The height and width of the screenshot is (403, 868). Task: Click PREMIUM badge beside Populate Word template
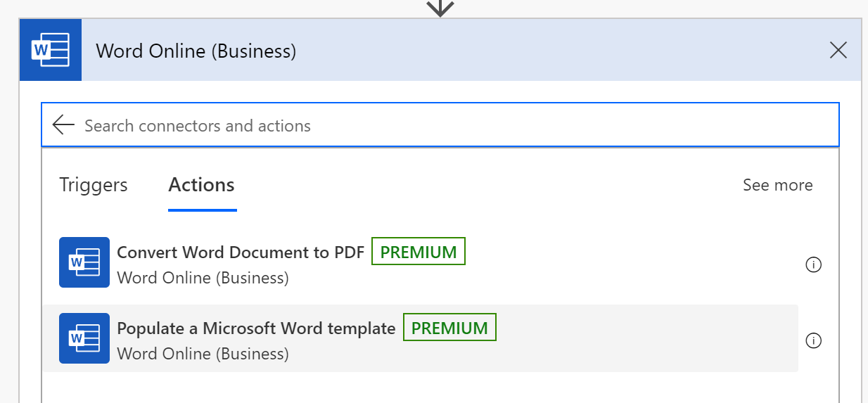449,328
